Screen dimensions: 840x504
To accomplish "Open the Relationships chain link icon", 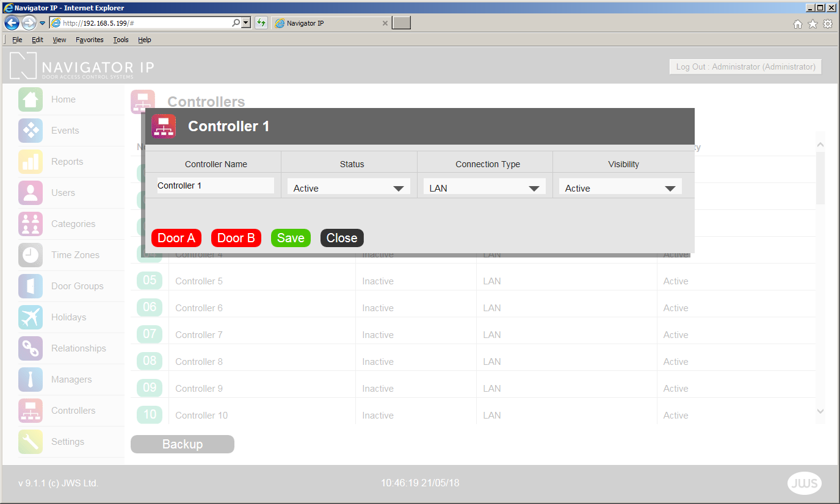I will [x=31, y=348].
